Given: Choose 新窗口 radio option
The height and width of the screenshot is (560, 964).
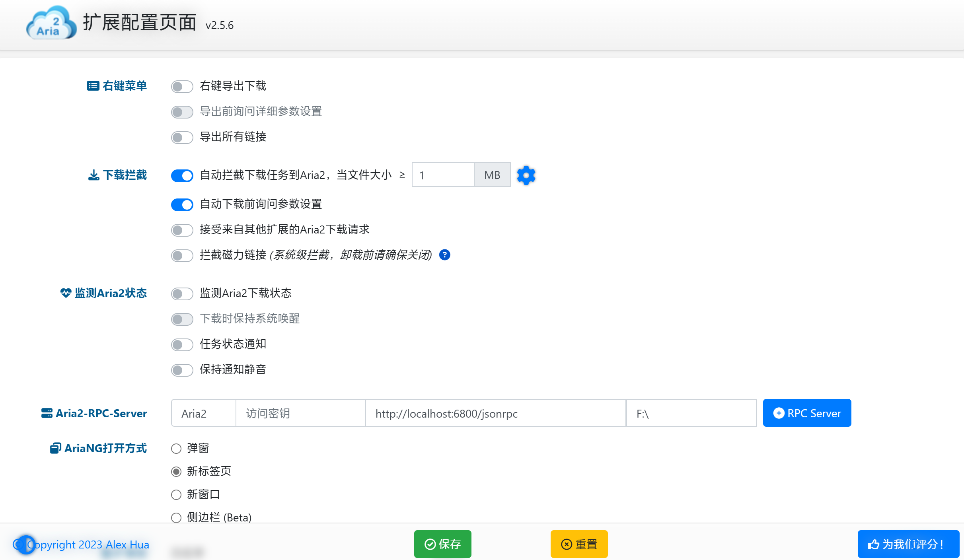Looking at the screenshot, I should click(176, 495).
